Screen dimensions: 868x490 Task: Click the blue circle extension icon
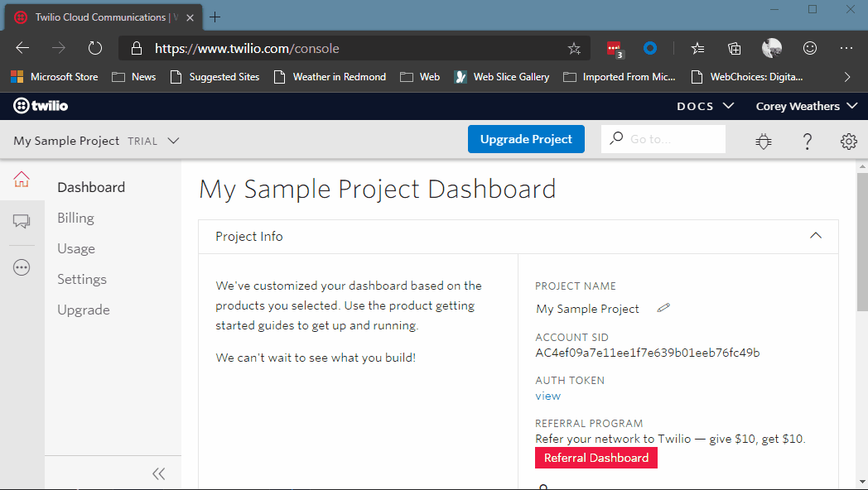[x=650, y=49]
